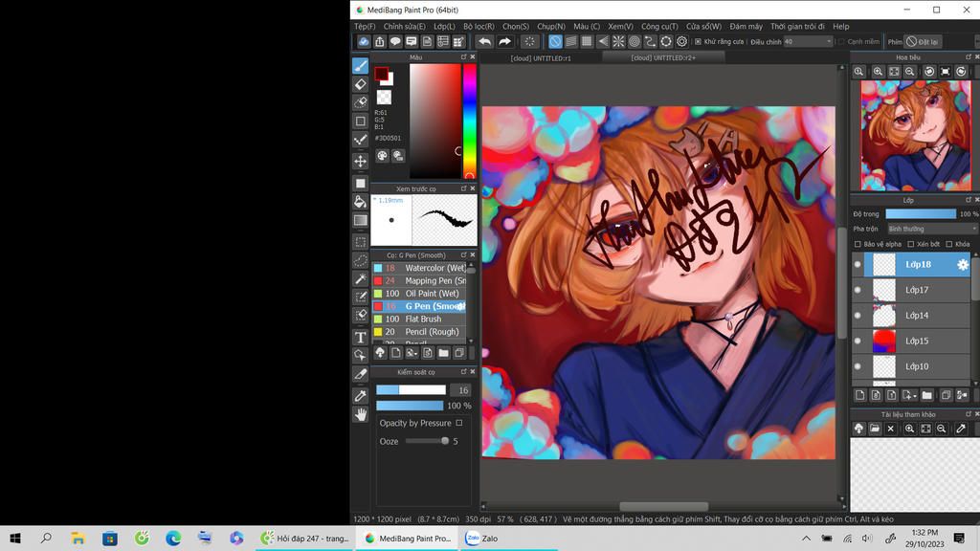Open the Hỏi đáp 247 taskbar window
The height and width of the screenshot is (551, 980).
coord(305,538)
